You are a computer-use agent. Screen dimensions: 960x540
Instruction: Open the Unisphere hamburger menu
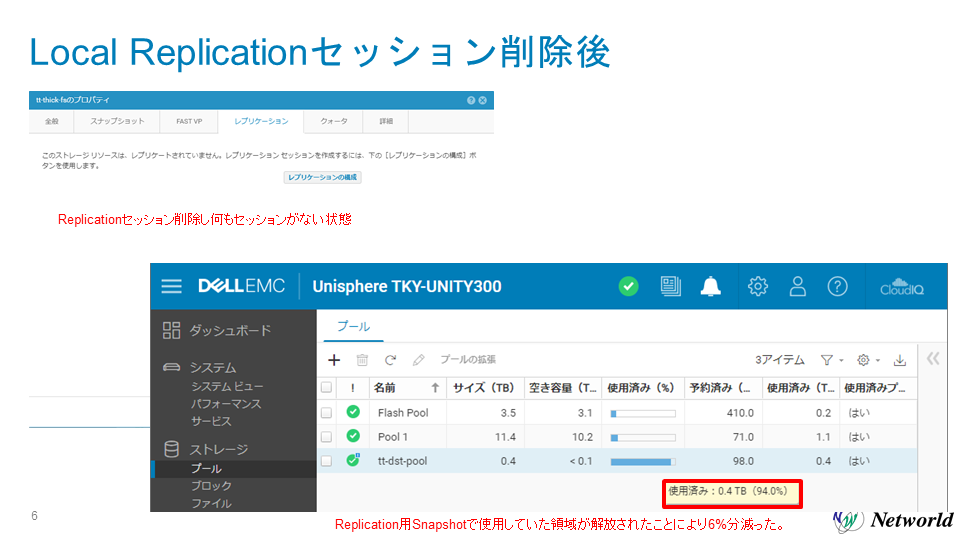click(x=171, y=286)
